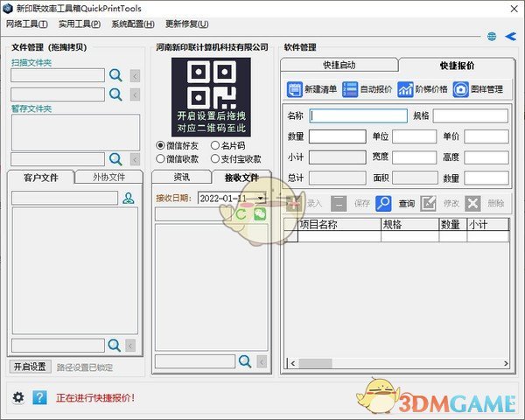The width and height of the screenshot is (525, 420).
Task: Open 新建清单 new list icon
Action: click(x=295, y=89)
